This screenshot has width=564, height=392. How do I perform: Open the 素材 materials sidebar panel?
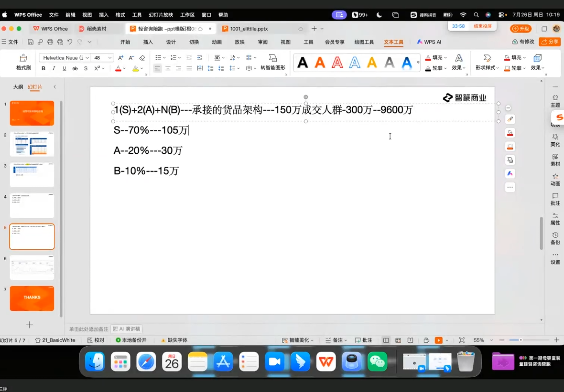(x=555, y=160)
